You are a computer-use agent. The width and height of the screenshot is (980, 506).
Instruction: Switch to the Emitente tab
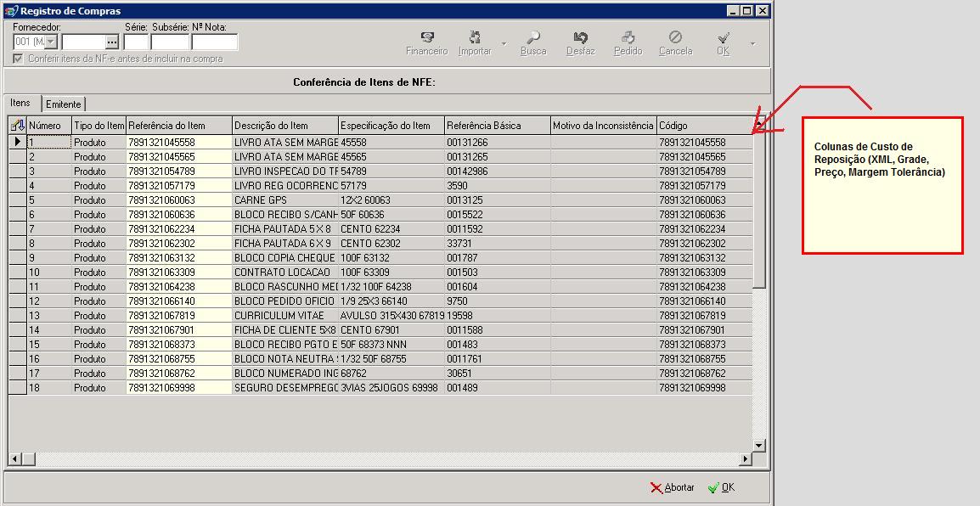tap(63, 104)
